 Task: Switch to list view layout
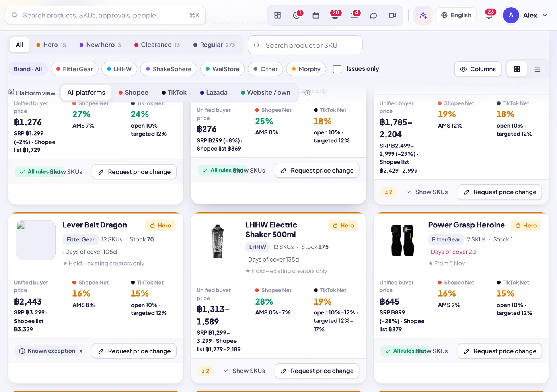pyautogui.click(x=538, y=69)
